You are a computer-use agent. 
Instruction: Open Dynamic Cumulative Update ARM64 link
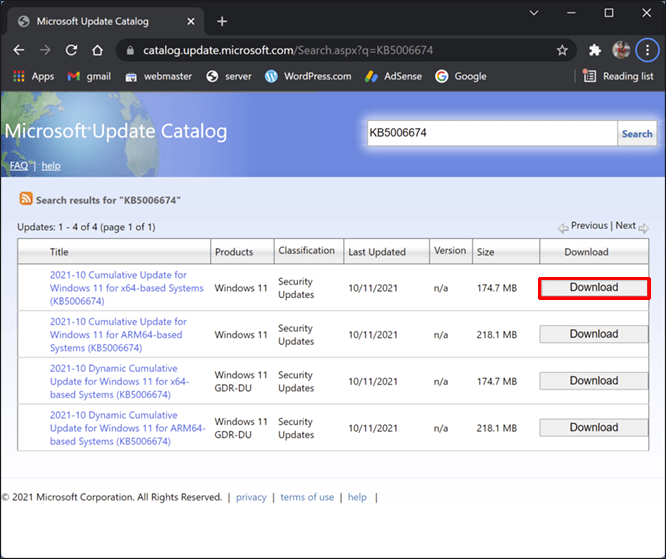click(x=128, y=428)
